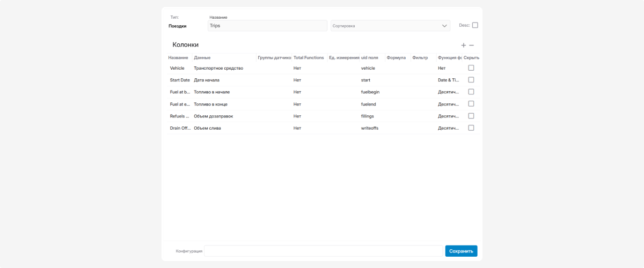
Task: Tick the hide checkbox in Vehicle row
Action: 471,68
